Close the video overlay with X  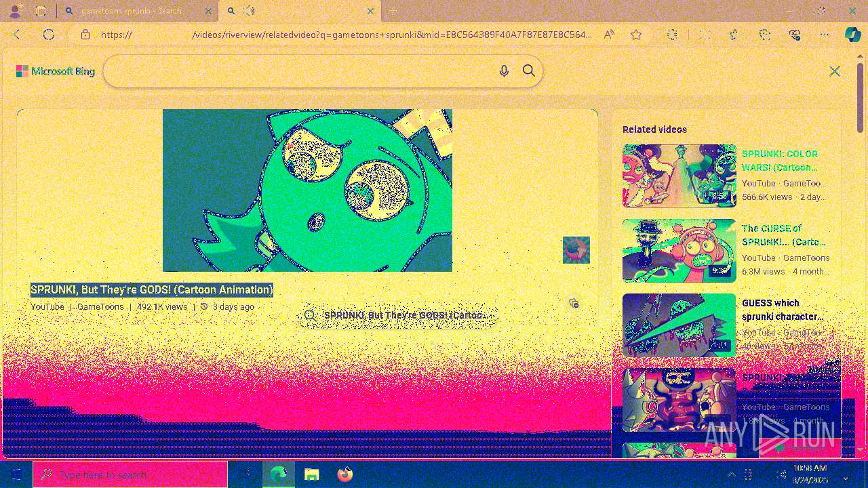[x=835, y=71]
